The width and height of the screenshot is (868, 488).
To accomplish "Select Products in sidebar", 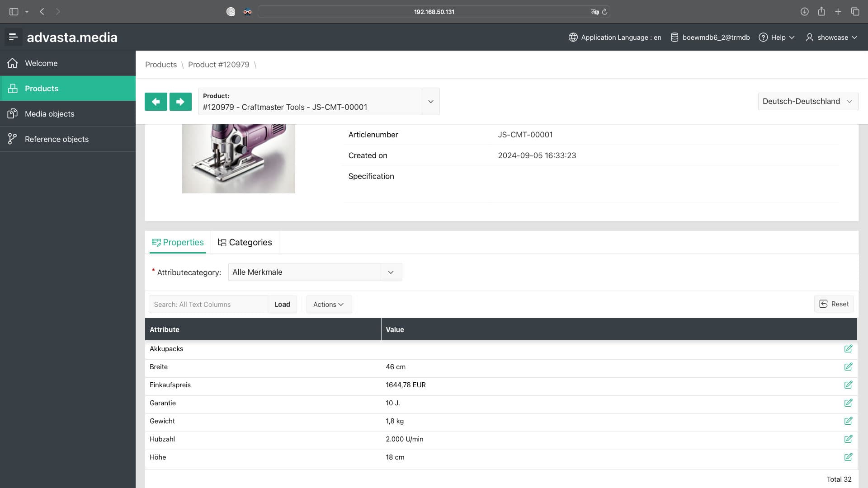I will pos(68,89).
